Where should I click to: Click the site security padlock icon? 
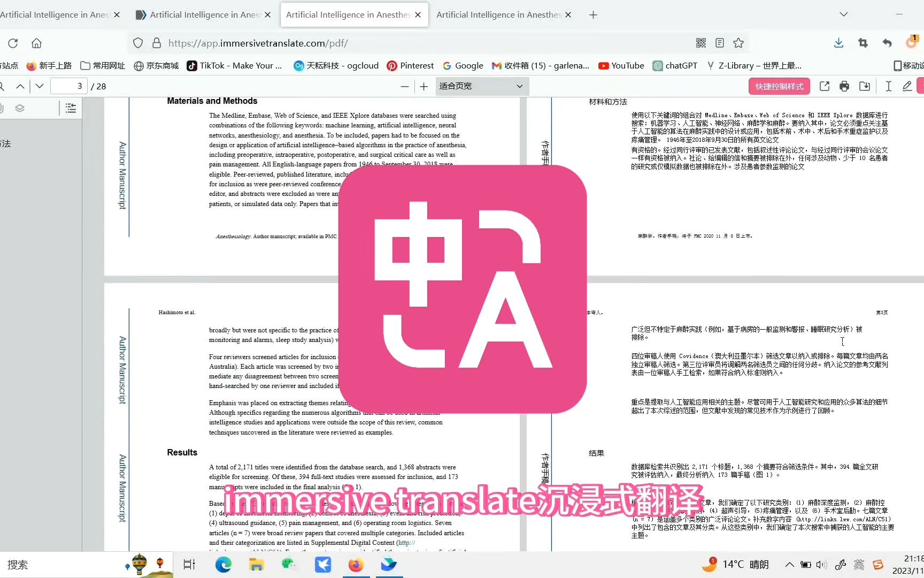point(156,43)
